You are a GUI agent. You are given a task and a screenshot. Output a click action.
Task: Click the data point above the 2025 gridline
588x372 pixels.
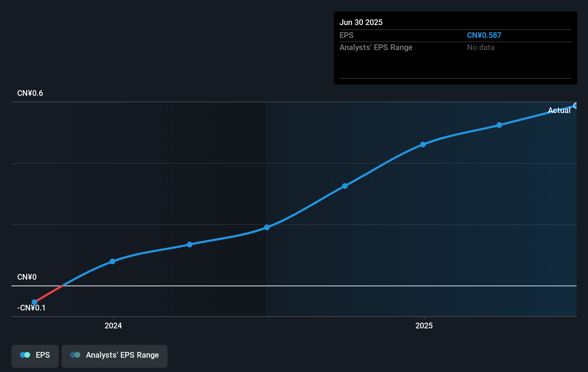click(x=423, y=144)
